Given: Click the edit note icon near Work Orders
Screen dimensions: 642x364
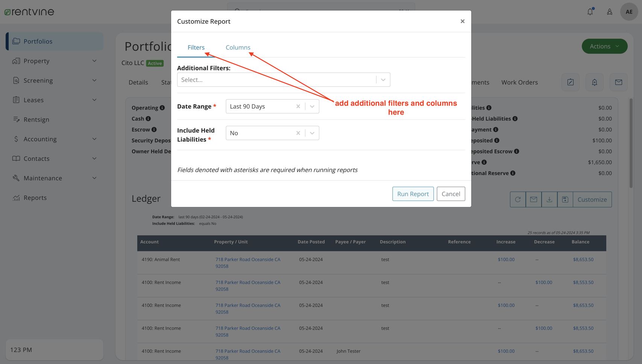Looking at the screenshot, I should pyautogui.click(x=570, y=82).
